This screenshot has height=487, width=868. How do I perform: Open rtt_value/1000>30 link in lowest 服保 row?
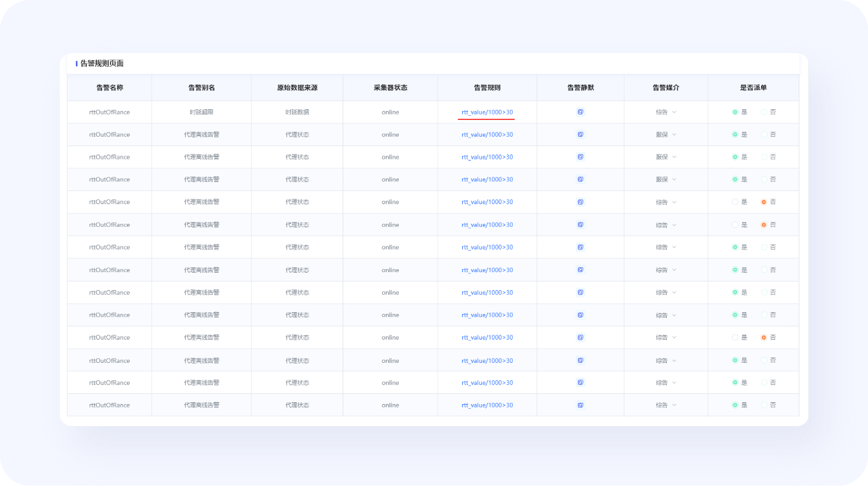[x=487, y=179]
